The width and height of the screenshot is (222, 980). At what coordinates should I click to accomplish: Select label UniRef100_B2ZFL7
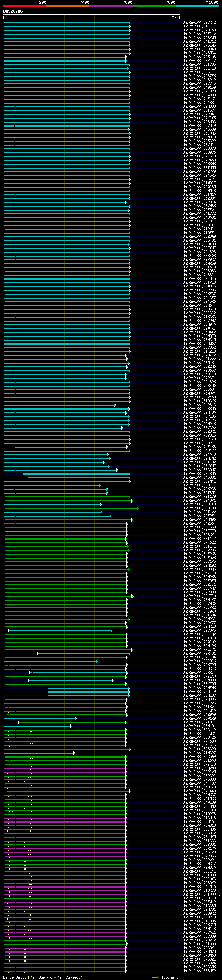pos(199,60)
